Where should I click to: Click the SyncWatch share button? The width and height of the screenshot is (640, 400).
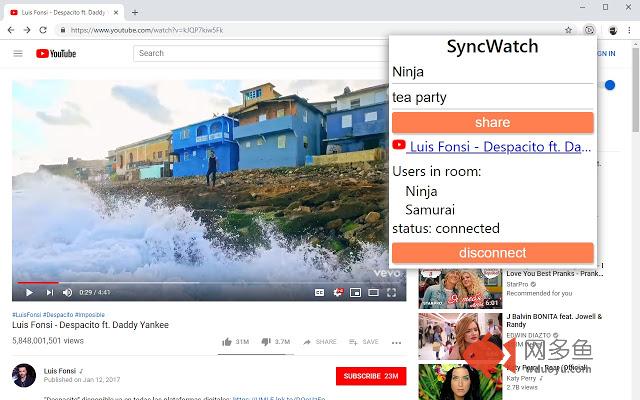click(492, 122)
